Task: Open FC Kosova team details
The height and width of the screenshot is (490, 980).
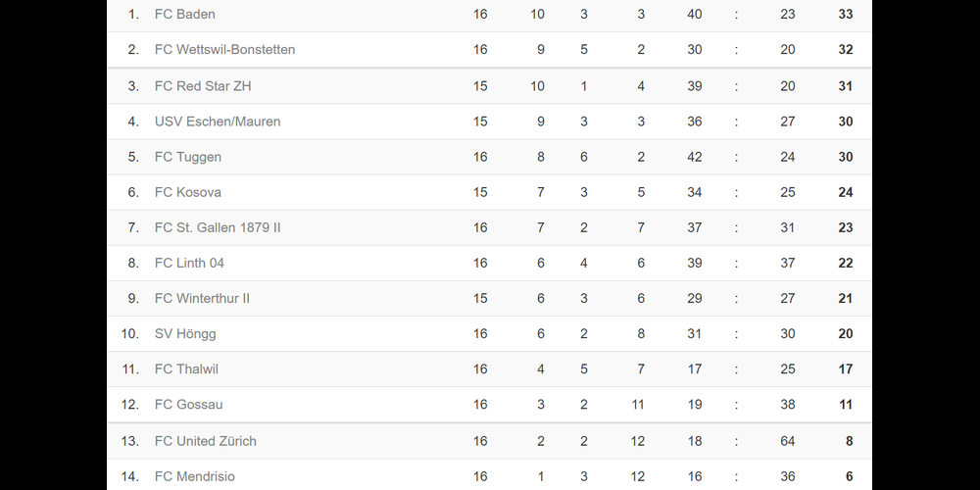Action: click(188, 192)
